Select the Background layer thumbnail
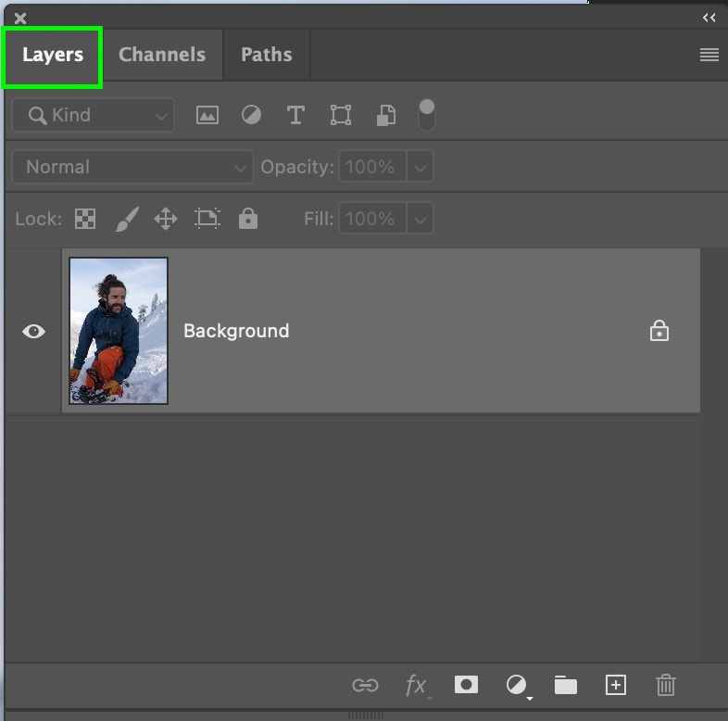The image size is (728, 721). click(x=119, y=331)
